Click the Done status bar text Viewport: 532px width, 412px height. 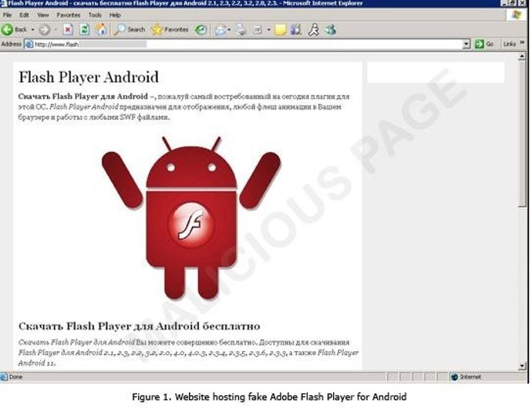pos(15,377)
